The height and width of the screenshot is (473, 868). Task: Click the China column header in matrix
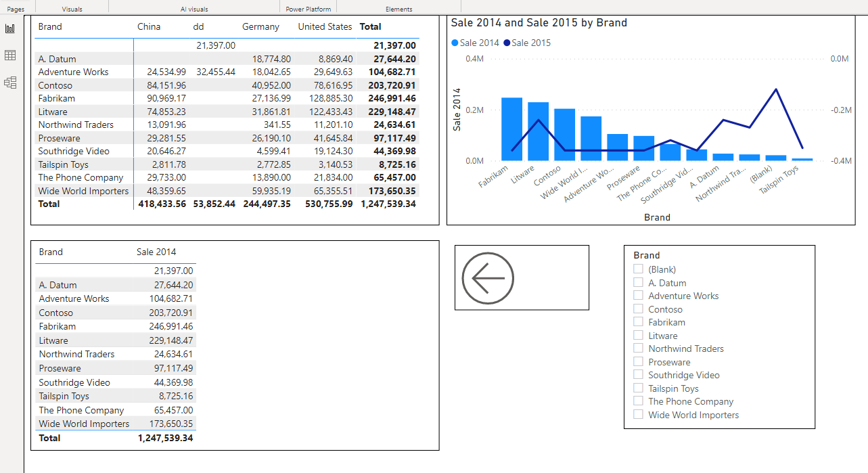click(149, 27)
